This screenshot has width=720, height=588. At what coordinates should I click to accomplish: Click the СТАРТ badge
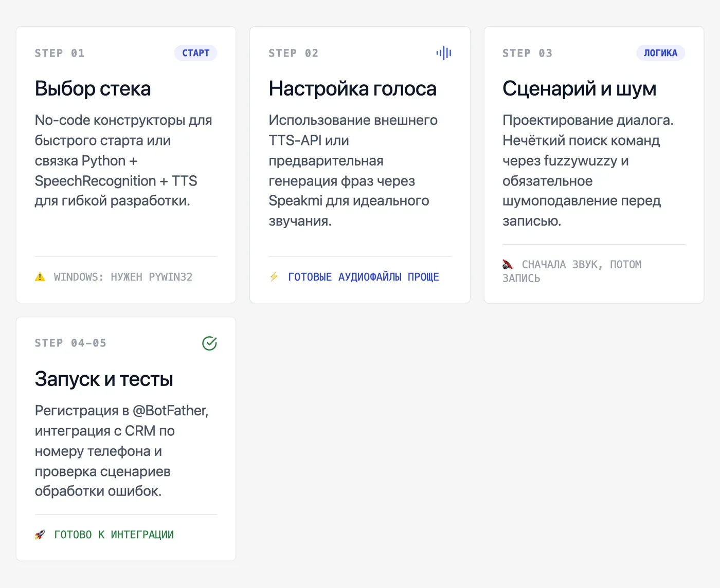(x=195, y=53)
